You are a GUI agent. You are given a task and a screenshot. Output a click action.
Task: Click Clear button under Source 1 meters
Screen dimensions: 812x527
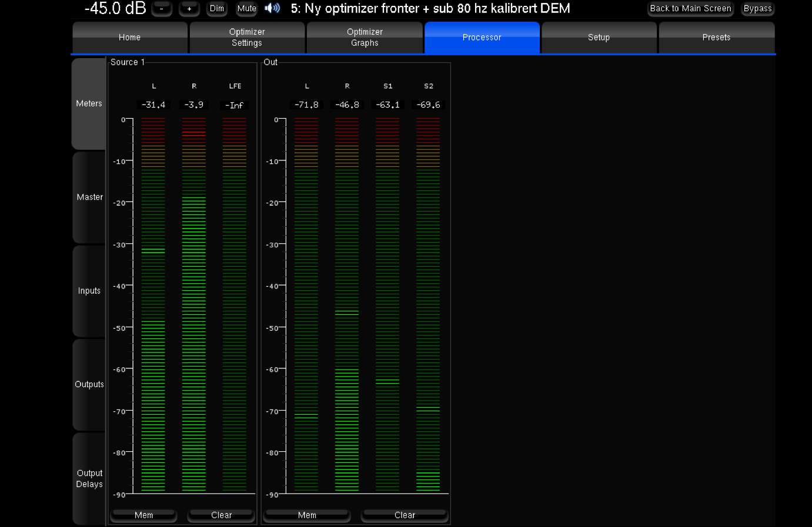[x=221, y=515]
